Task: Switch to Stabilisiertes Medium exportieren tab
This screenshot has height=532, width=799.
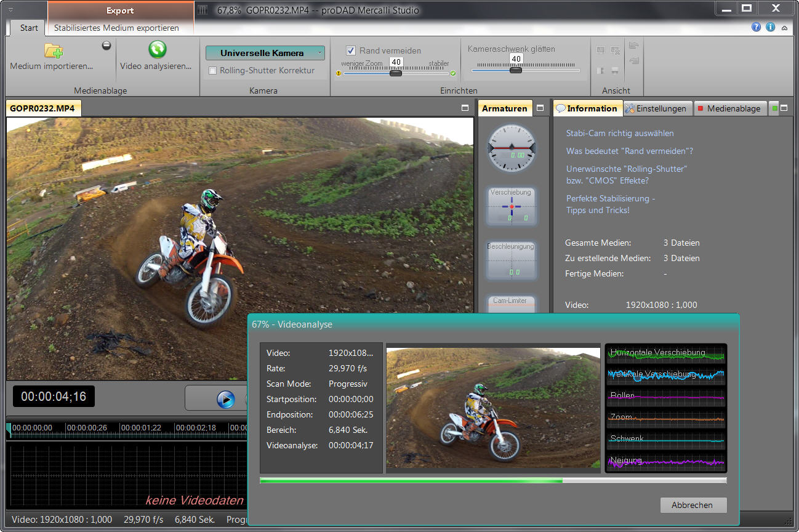Action: point(116,28)
